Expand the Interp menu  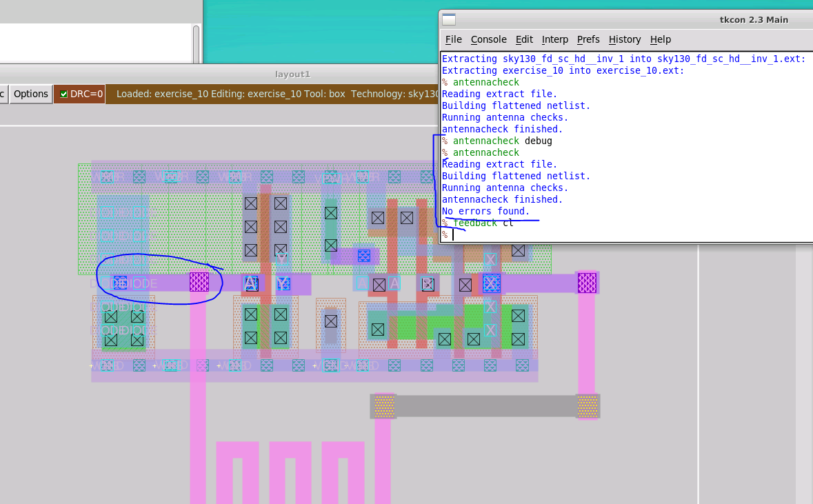pyautogui.click(x=555, y=39)
